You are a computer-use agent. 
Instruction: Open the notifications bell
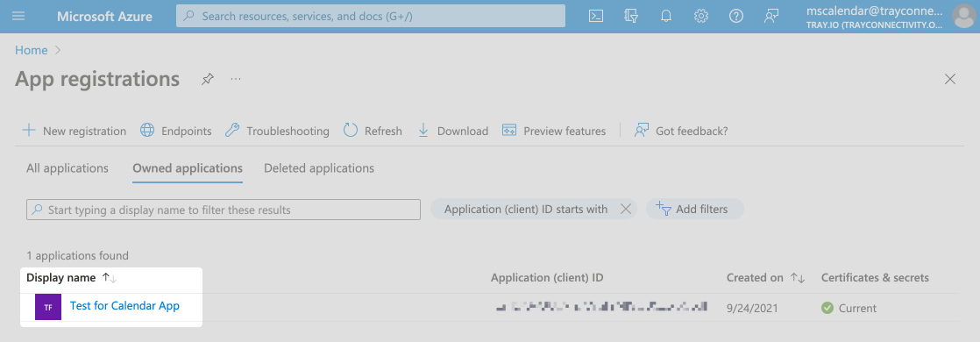(666, 17)
